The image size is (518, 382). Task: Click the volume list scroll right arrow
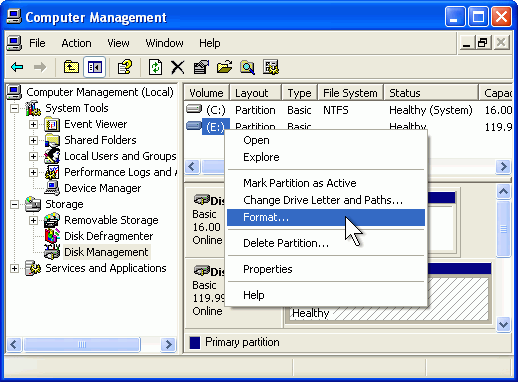[503, 166]
